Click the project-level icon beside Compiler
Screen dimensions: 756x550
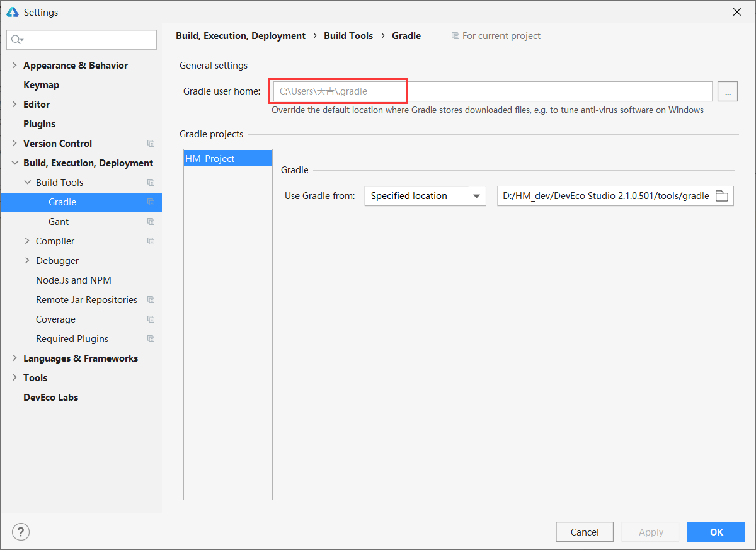tap(151, 241)
